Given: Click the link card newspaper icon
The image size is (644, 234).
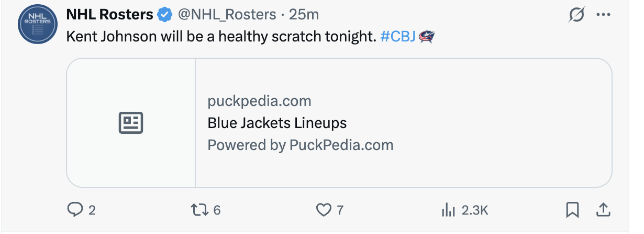Looking at the screenshot, I should click(x=131, y=123).
